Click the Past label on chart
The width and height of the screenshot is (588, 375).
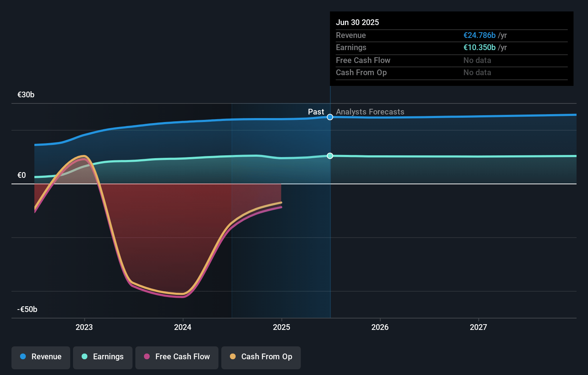coord(316,112)
